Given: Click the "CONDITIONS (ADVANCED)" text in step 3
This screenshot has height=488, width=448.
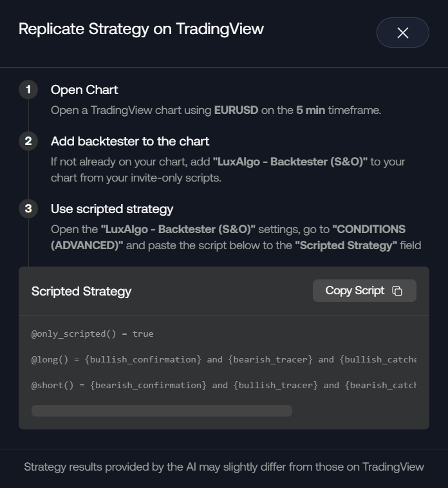Looking at the screenshot, I should tap(369, 229).
